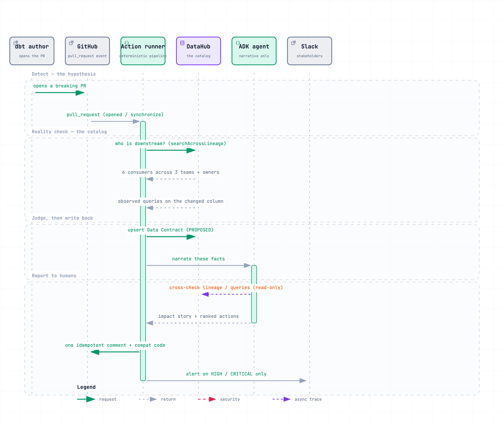
Task: Click 'upsert Data Contract (PROPOSED)' label
Action: [x=170, y=230]
